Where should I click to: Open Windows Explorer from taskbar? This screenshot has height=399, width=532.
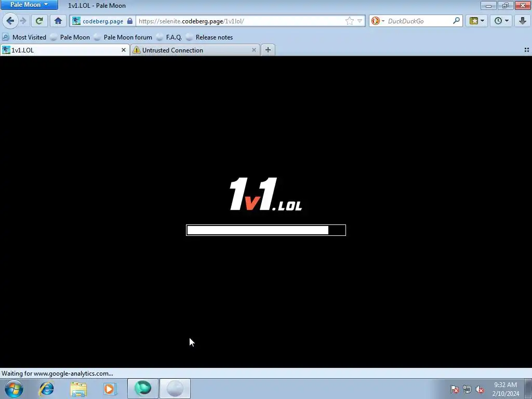[78, 389]
